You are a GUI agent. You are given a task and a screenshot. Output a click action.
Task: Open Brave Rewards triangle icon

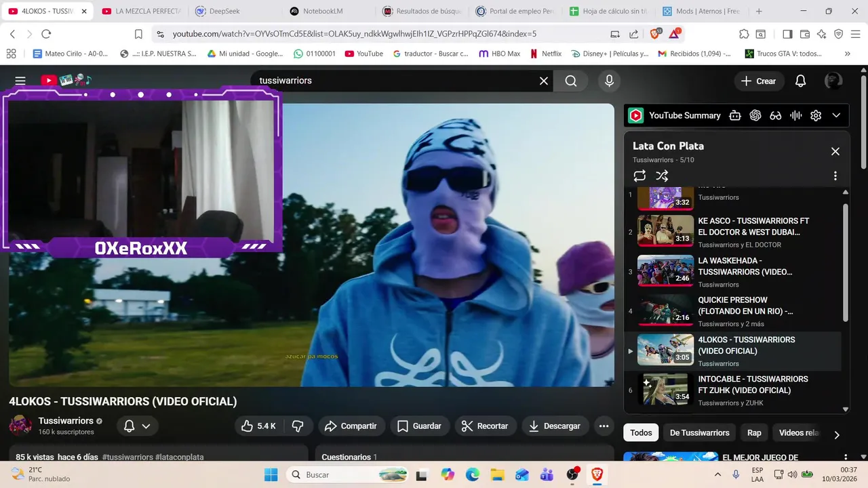tap(675, 33)
